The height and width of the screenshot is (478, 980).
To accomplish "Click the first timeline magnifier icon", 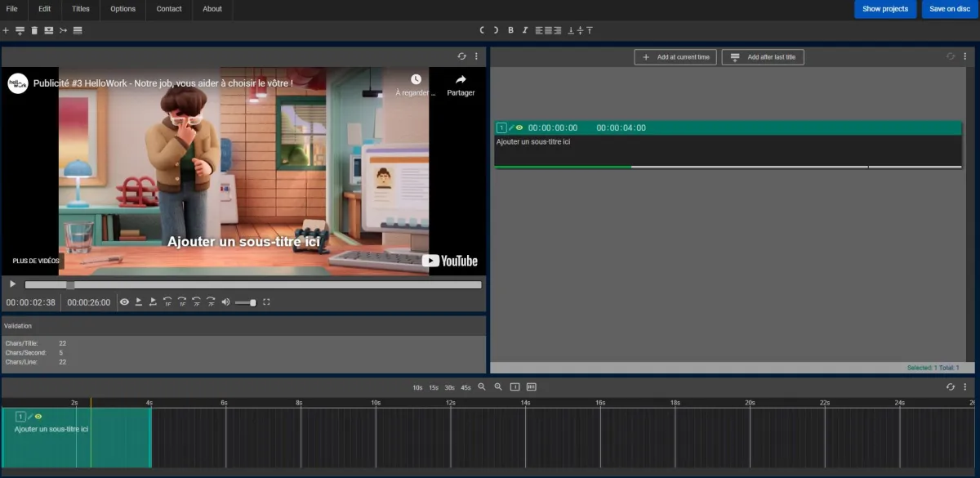I will click(x=482, y=386).
